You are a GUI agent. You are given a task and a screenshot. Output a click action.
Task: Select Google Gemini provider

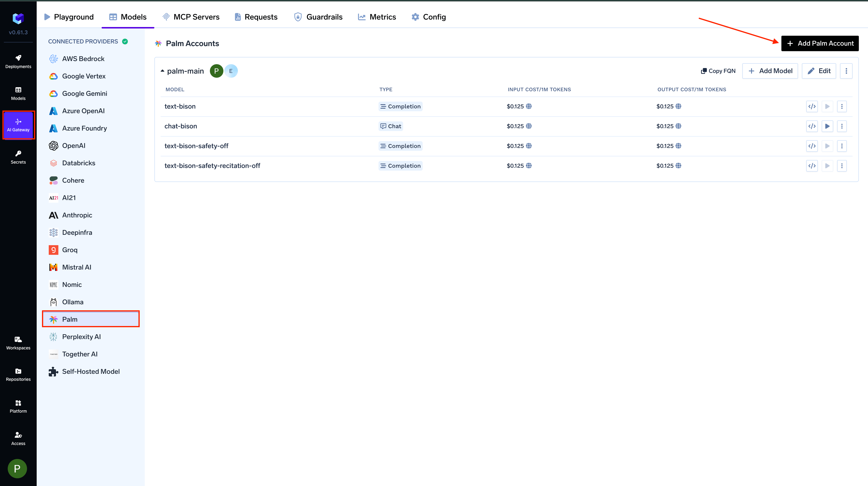[x=91, y=94]
